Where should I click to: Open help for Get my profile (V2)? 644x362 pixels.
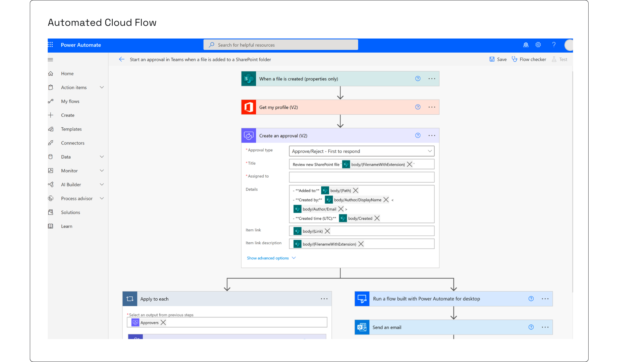click(x=418, y=107)
